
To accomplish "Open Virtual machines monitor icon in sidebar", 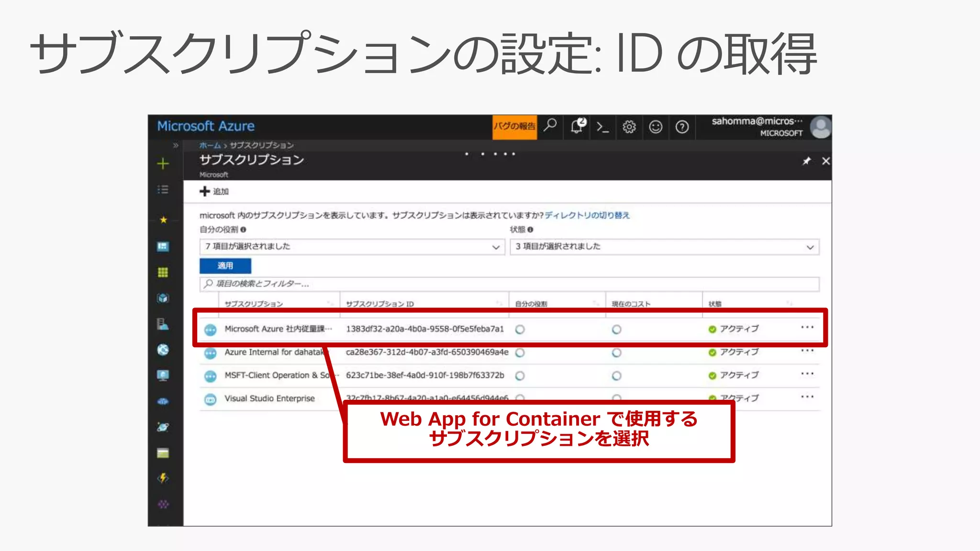I will point(163,375).
